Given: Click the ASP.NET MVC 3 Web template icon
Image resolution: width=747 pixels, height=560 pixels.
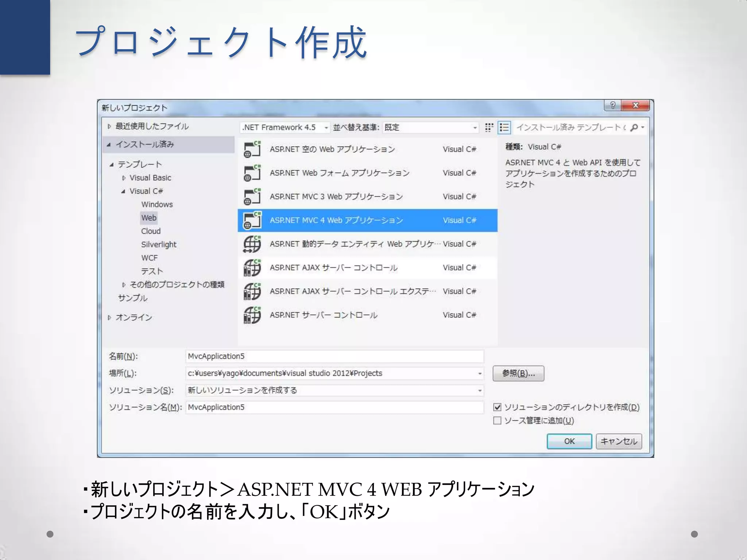Looking at the screenshot, I should pyautogui.click(x=252, y=197).
